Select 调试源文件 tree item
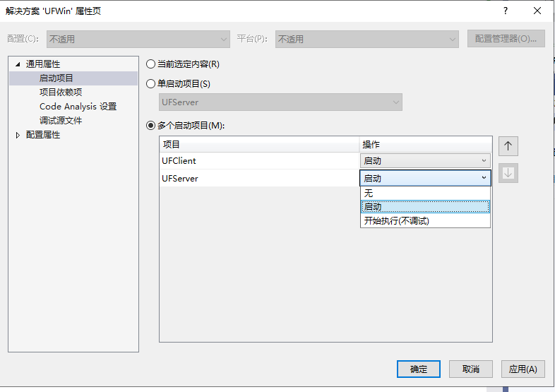This screenshot has width=555, height=392. [61, 121]
